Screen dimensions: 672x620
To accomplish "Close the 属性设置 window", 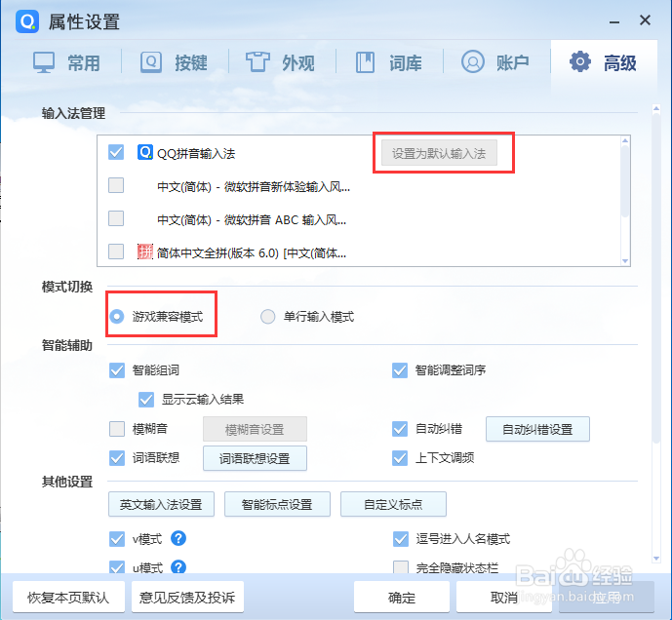I will (x=645, y=20).
